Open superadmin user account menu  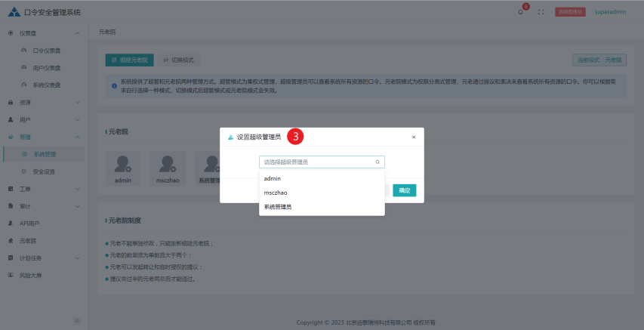click(x=609, y=12)
